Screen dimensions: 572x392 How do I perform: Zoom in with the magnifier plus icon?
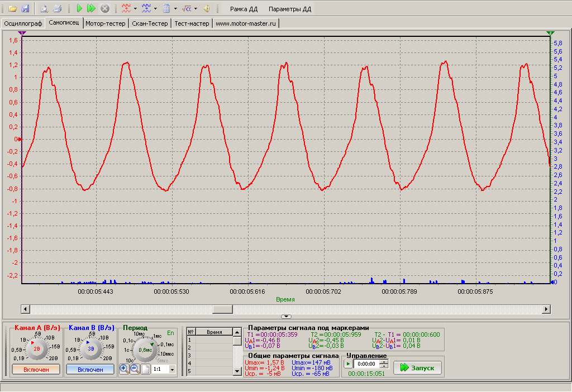[124, 369]
